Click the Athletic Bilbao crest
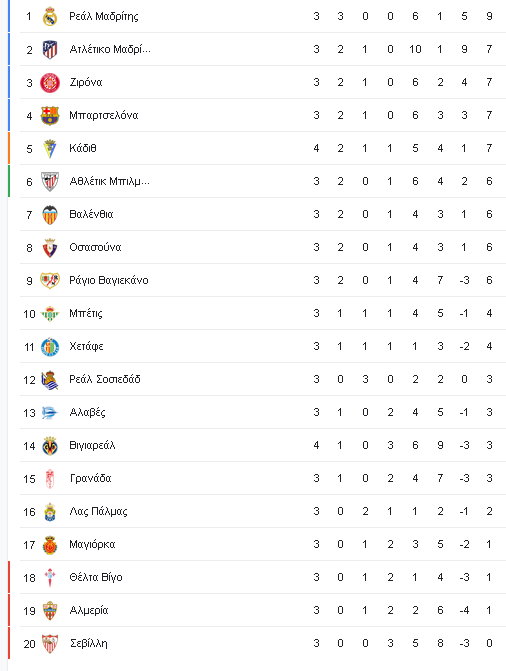506x671 pixels. [x=50, y=181]
